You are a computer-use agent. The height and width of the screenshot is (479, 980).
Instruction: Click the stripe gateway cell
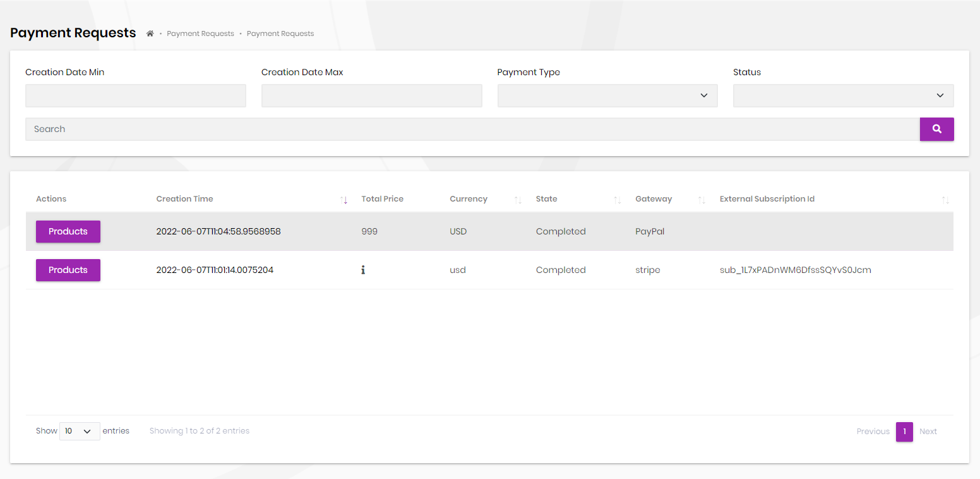coord(648,270)
